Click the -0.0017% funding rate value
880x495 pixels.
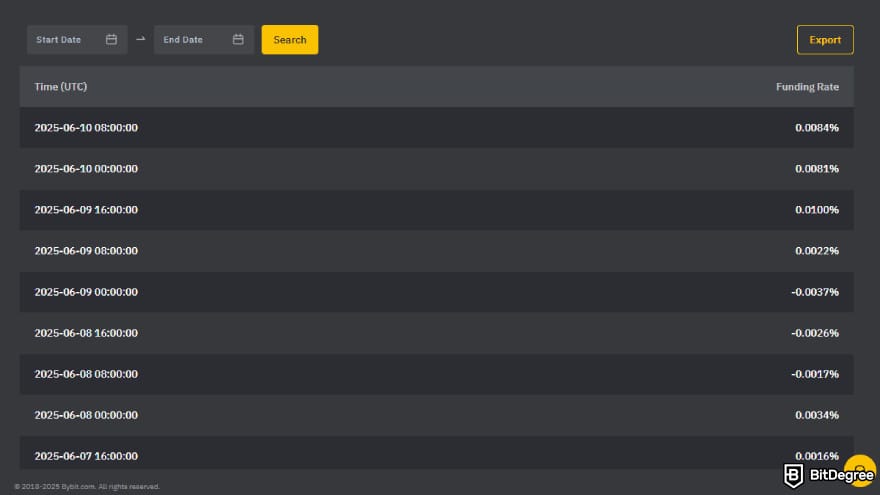[x=815, y=374]
